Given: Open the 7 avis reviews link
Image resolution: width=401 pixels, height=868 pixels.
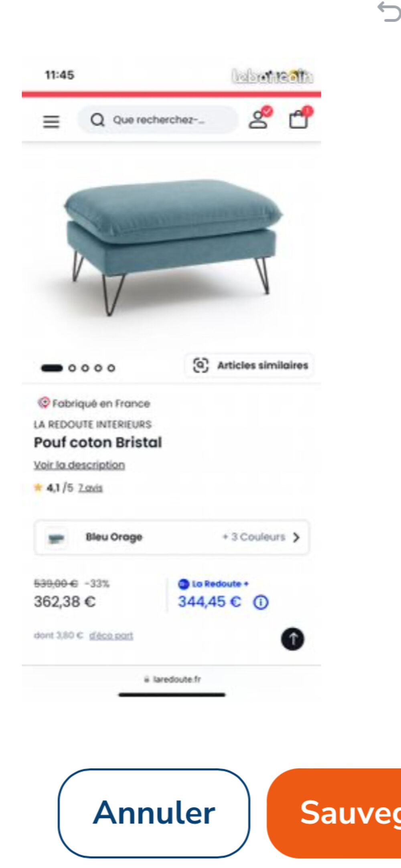Looking at the screenshot, I should [90, 488].
